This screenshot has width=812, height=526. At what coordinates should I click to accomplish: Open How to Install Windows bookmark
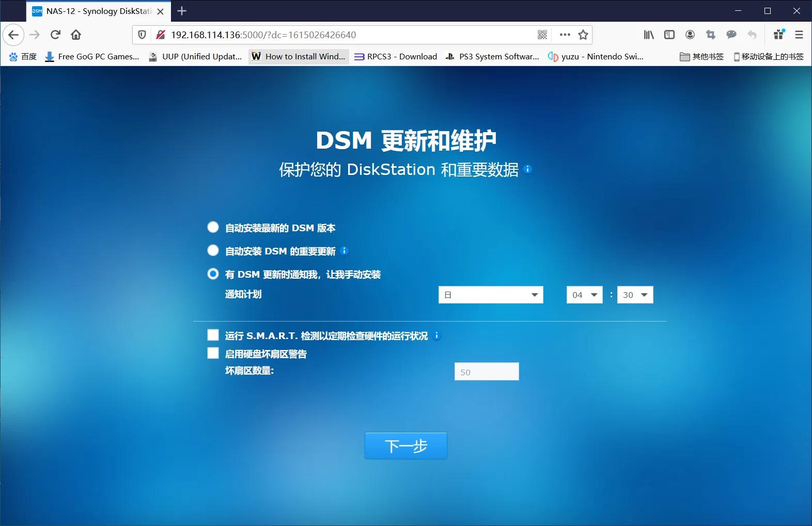click(x=299, y=57)
